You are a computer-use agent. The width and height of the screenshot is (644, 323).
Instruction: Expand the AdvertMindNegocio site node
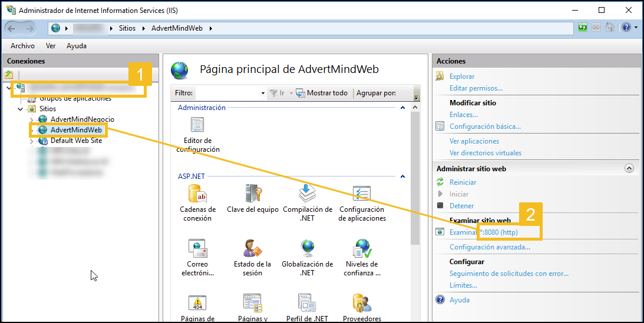[x=32, y=119]
